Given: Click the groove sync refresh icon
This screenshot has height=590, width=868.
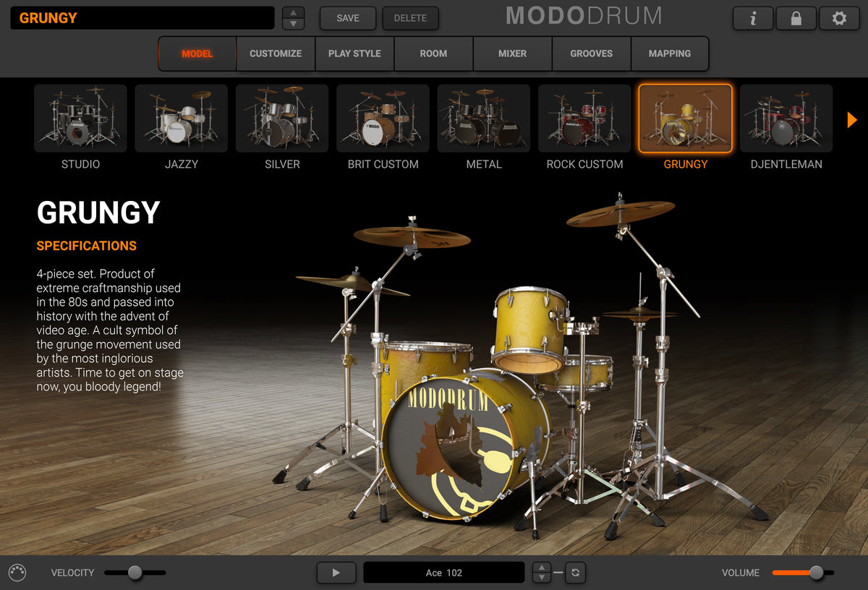Looking at the screenshot, I should [575, 573].
